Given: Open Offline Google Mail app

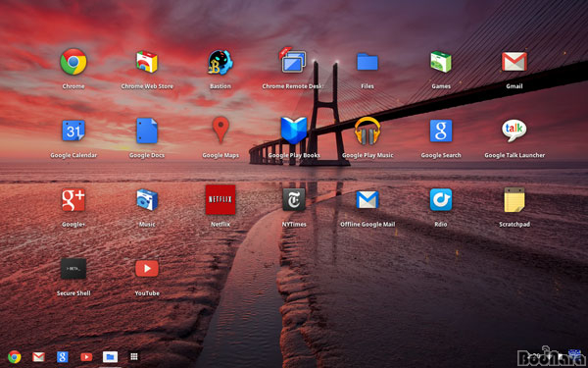Looking at the screenshot, I should (367, 199).
